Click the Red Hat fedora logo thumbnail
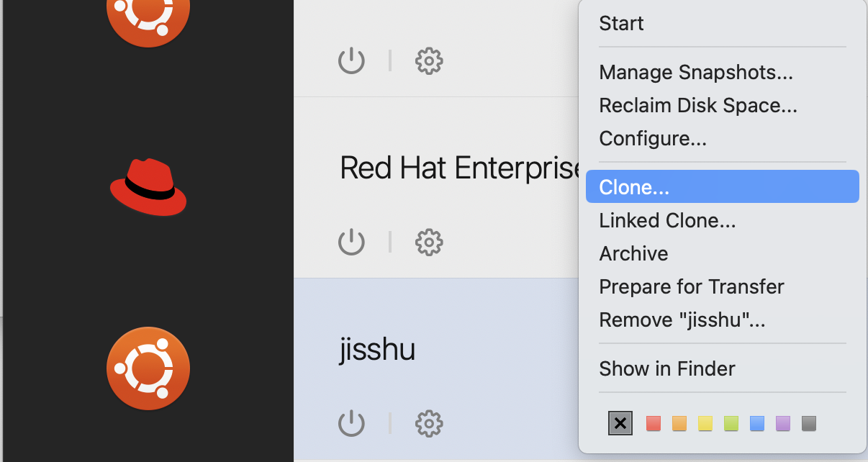Viewport: 868px width, 462px height. 148,187
